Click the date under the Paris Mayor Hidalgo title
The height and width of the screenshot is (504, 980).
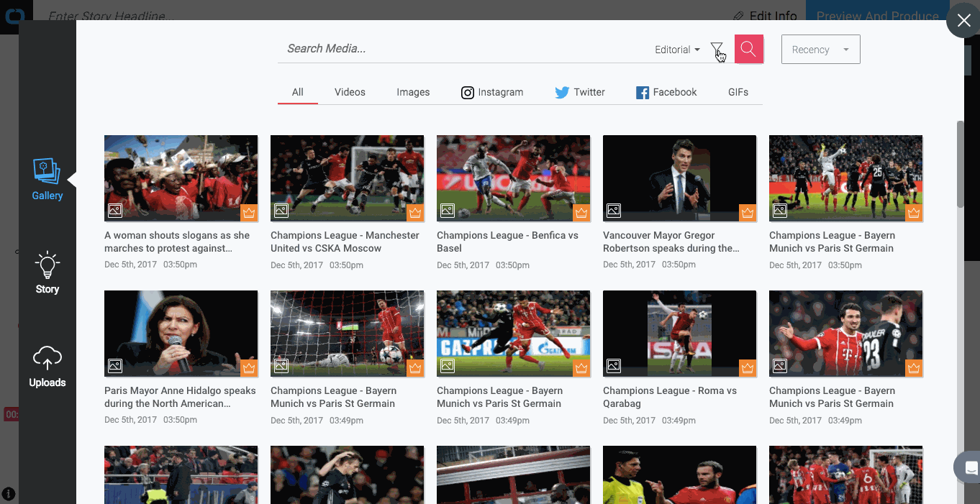point(150,420)
